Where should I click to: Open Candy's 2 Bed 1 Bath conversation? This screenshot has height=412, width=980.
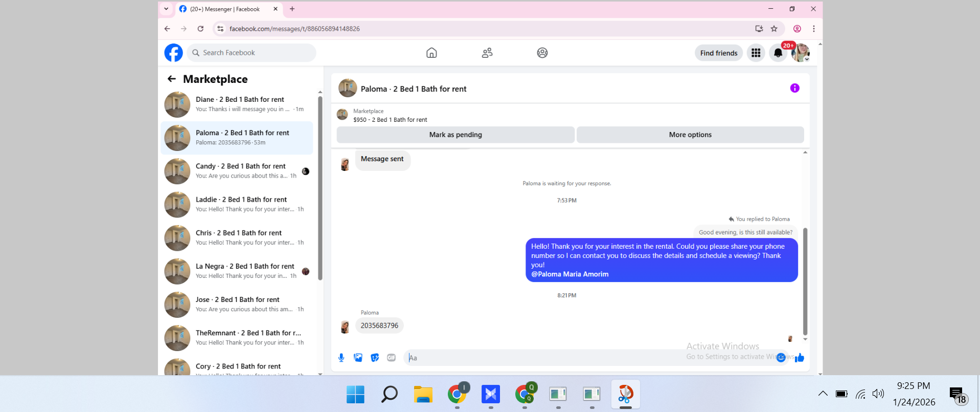tap(237, 171)
